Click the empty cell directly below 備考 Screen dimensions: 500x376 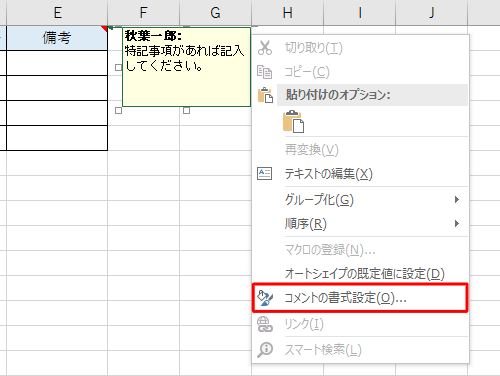(x=57, y=63)
